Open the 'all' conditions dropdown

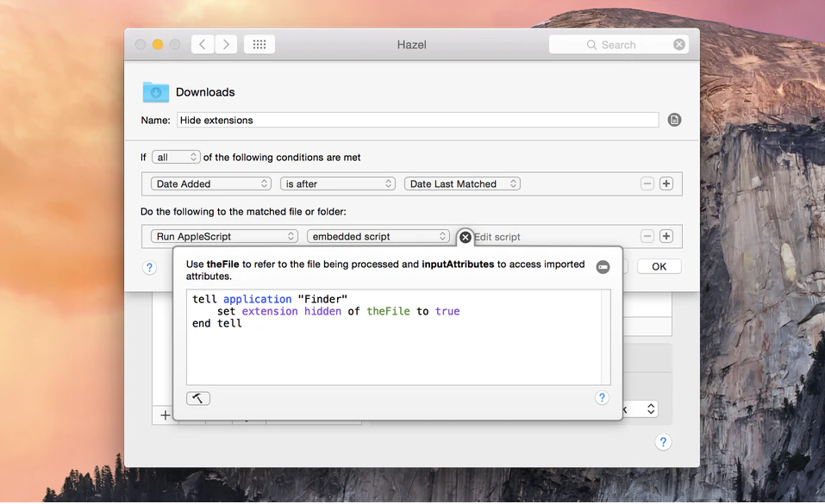(176, 157)
